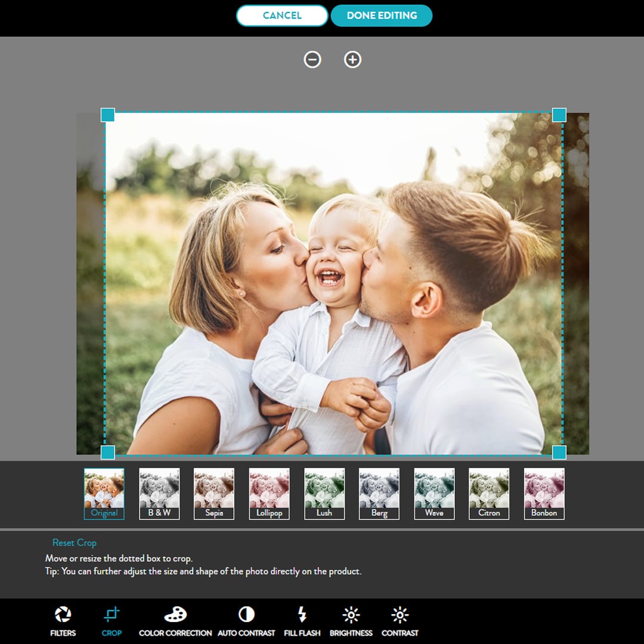644x644 pixels.
Task: Apply the Sepia filter
Action: point(213,494)
